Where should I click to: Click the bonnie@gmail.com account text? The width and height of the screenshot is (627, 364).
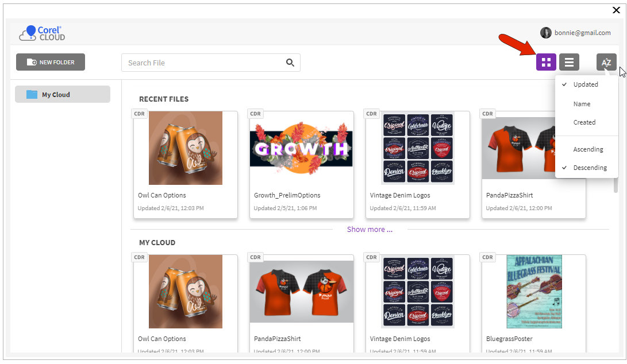[582, 33]
